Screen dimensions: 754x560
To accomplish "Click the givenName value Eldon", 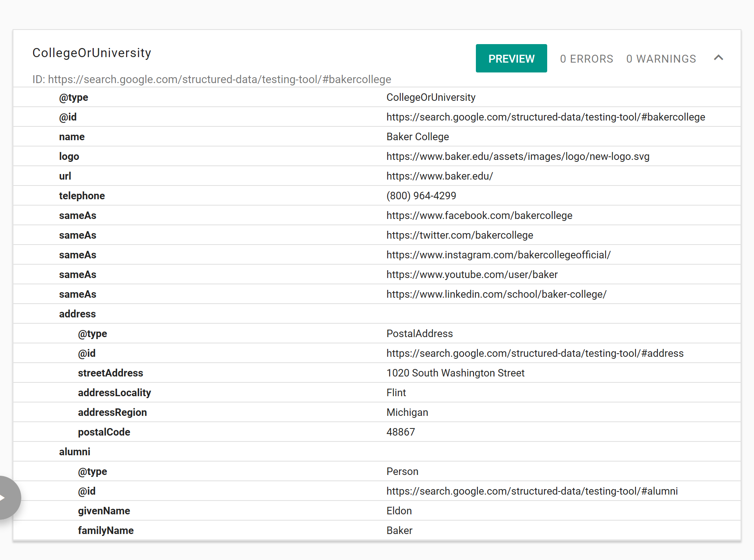I will click(399, 511).
